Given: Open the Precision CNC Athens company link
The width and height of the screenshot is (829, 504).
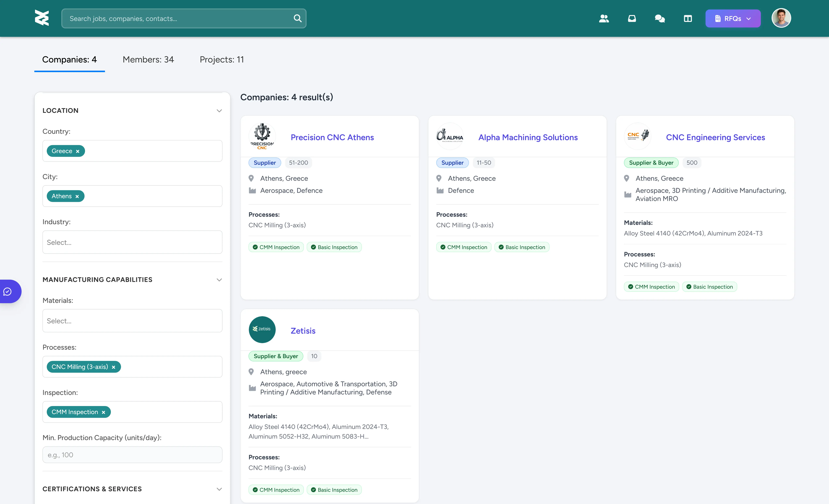Looking at the screenshot, I should [332, 137].
